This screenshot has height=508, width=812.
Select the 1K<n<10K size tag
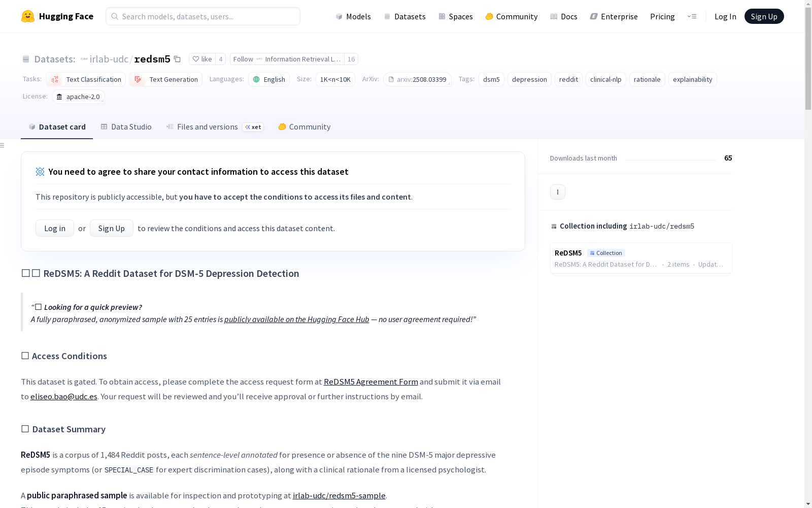(335, 79)
